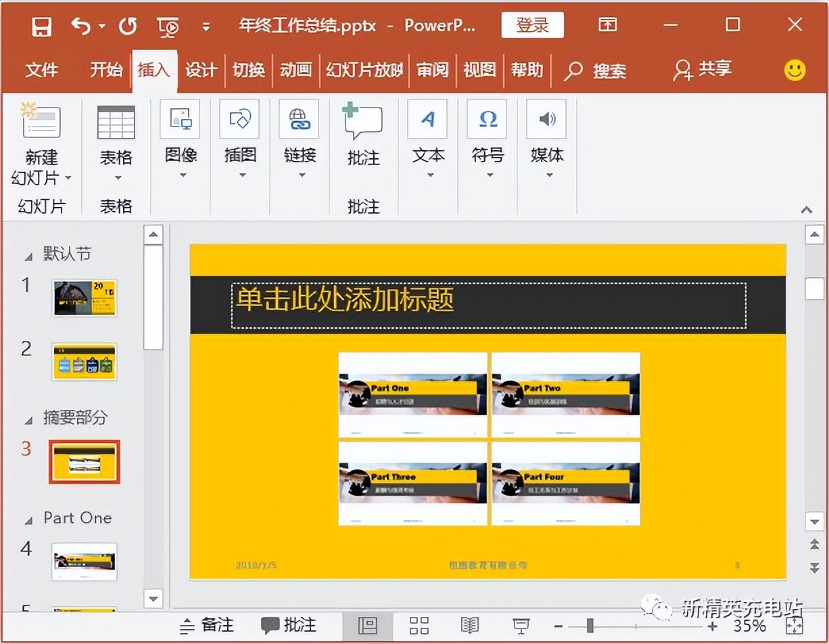Click the 登录 sign-in button
The image size is (829, 644).
point(533,26)
